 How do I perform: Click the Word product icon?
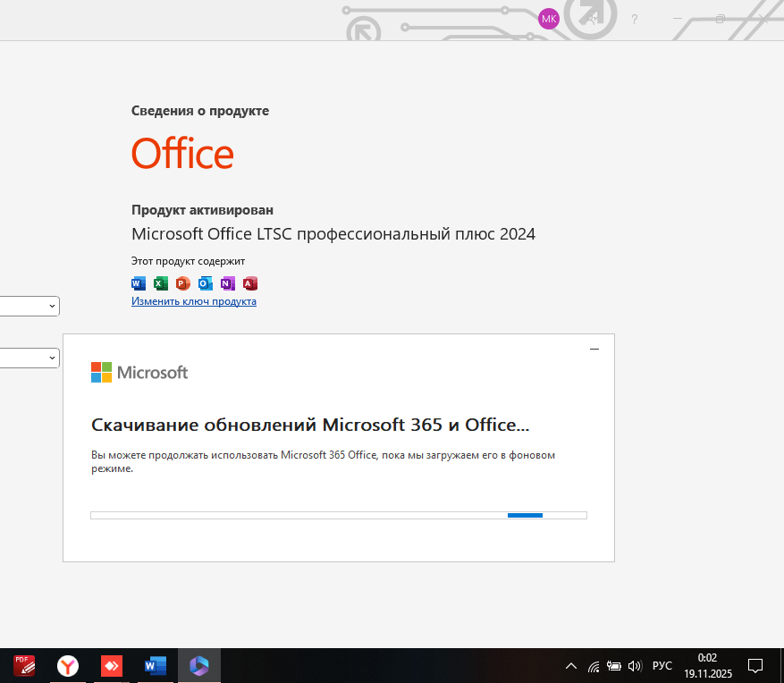(139, 283)
